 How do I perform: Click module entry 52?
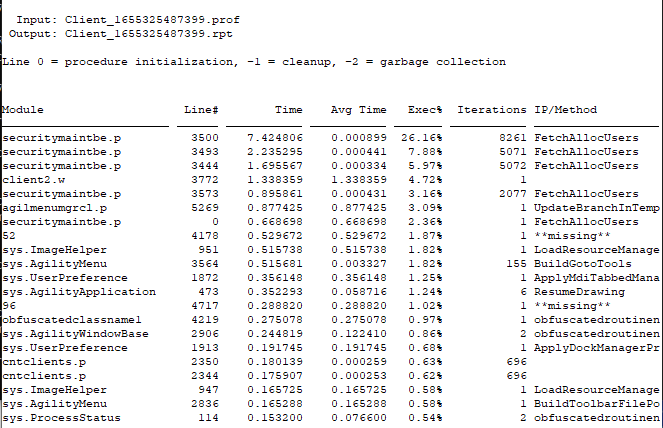8,236
